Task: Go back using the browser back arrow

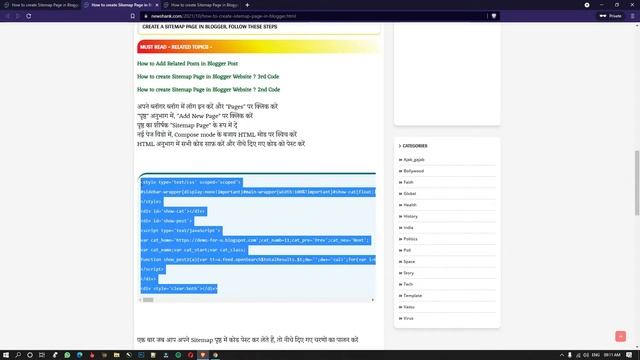Action: pyautogui.click(x=7, y=16)
